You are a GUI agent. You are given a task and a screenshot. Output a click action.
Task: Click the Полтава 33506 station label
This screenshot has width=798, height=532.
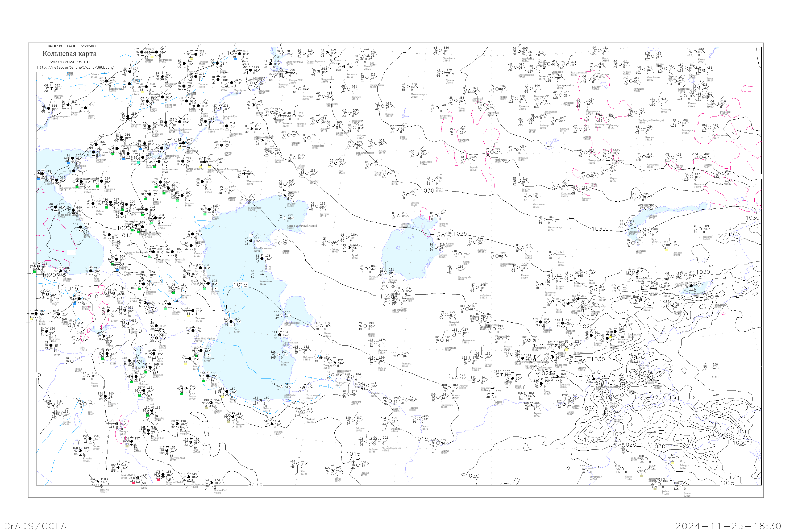[58, 97]
